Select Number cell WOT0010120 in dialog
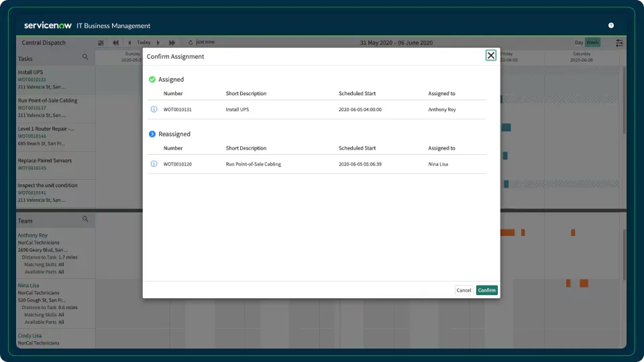 [177, 164]
